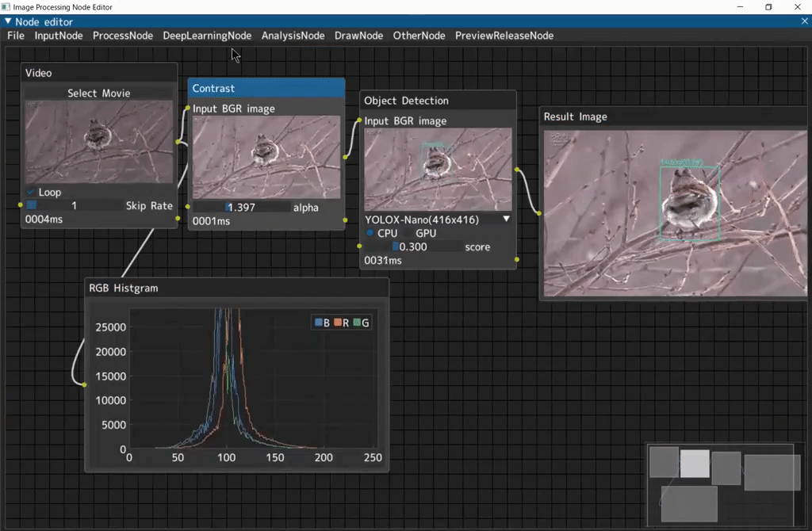Click Input BGR image pin on Object Detection
The width and height of the screenshot is (812, 531).
pyautogui.click(x=359, y=120)
